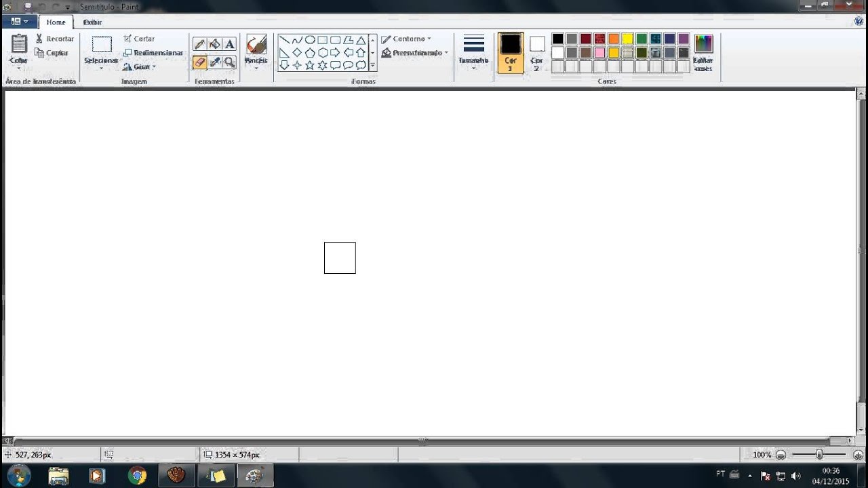868x488 pixels.
Task: Choose the Five-point star shape
Action: click(x=310, y=66)
